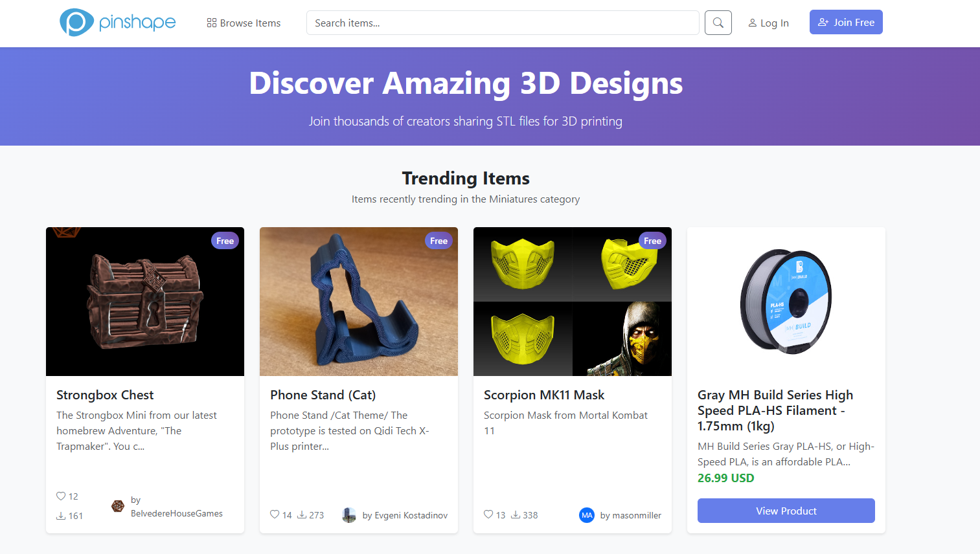This screenshot has height=554, width=980.
Task: Open the Strongbox Chest thumbnail
Action: point(145,302)
